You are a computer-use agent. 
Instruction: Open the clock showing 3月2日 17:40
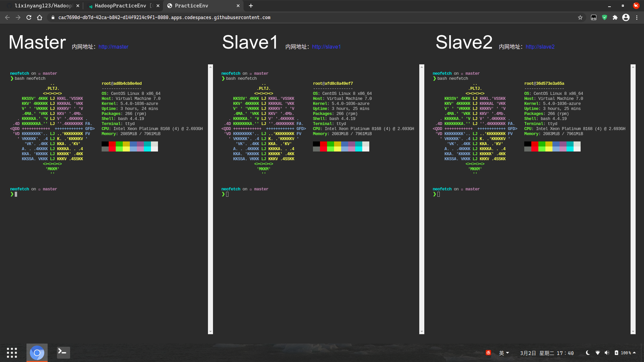click(x=547, y=353)
